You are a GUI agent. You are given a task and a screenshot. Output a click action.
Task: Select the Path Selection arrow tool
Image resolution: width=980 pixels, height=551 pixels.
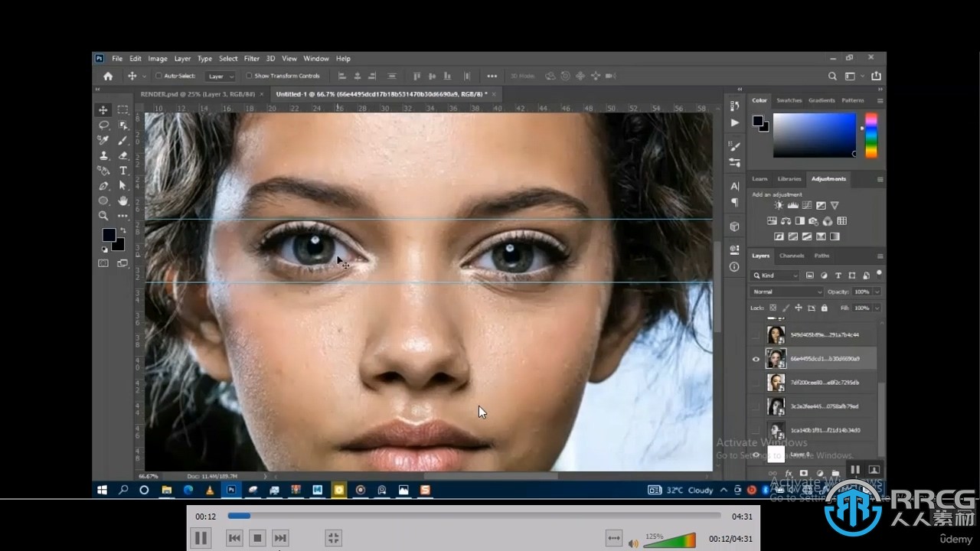click(x=122, y=186)
